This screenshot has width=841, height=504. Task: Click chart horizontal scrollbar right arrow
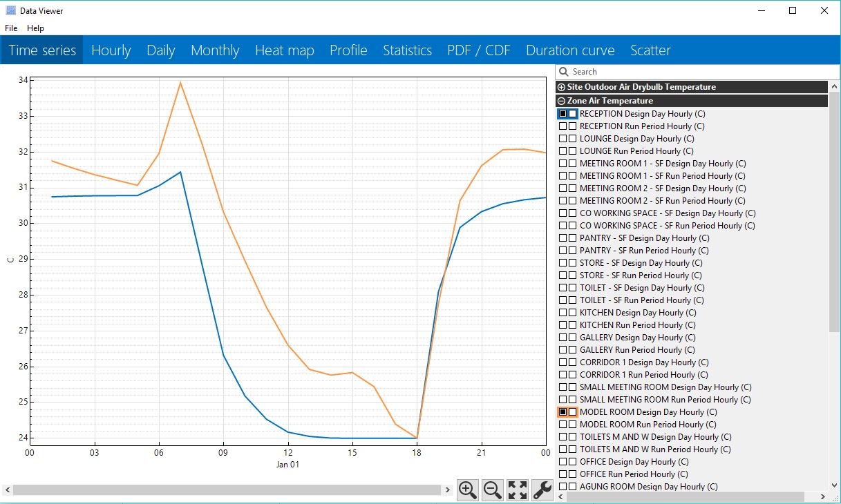447,490
